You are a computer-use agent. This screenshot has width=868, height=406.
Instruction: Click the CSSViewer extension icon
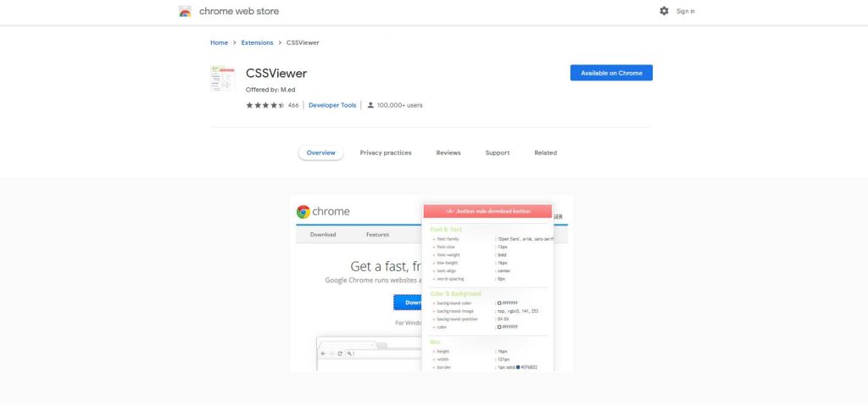pyautogui.click(x=223, y=78)
